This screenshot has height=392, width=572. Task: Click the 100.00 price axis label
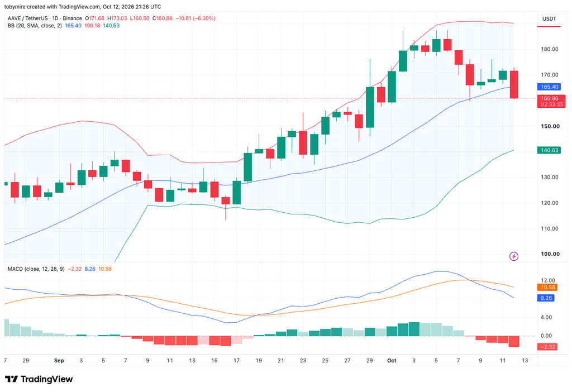coord(550,254)
